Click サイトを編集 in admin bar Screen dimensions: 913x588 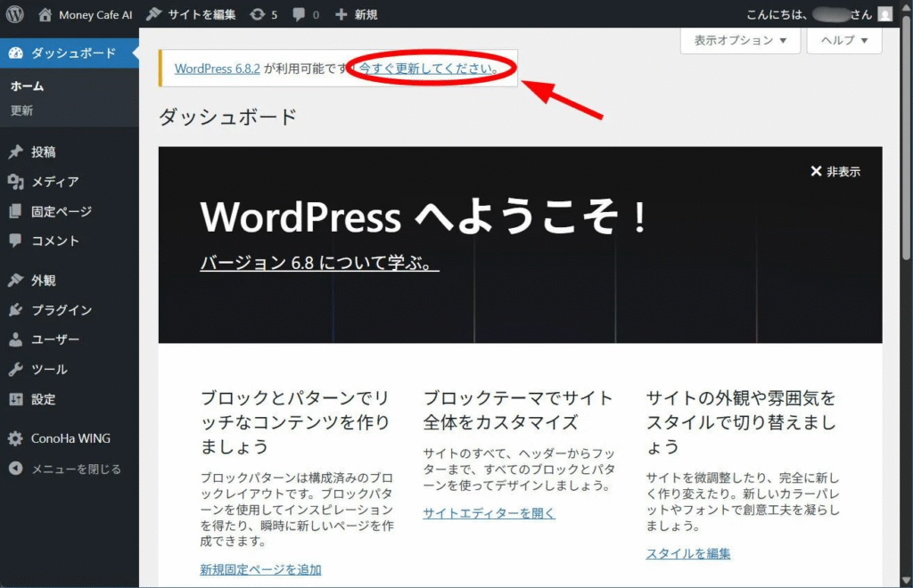(x=202, y=14)
